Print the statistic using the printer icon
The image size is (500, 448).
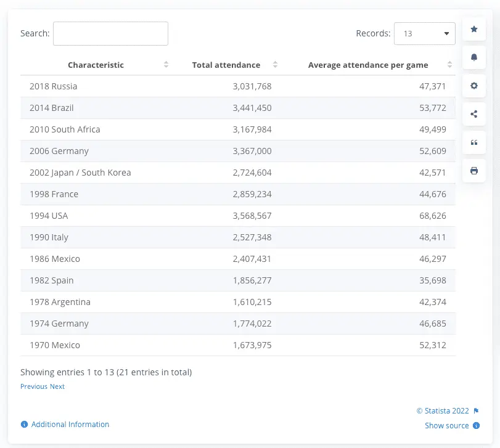tap(473, 171)
